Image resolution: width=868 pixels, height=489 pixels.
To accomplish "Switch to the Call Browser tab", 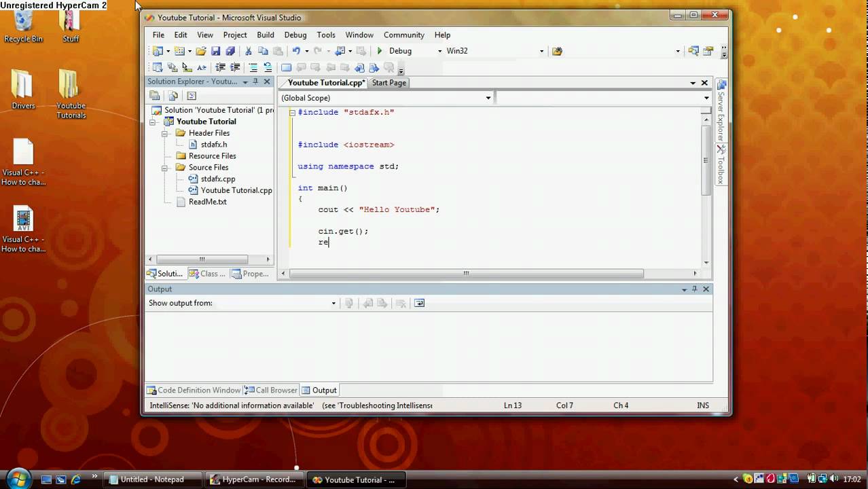I will pos(271,391).
